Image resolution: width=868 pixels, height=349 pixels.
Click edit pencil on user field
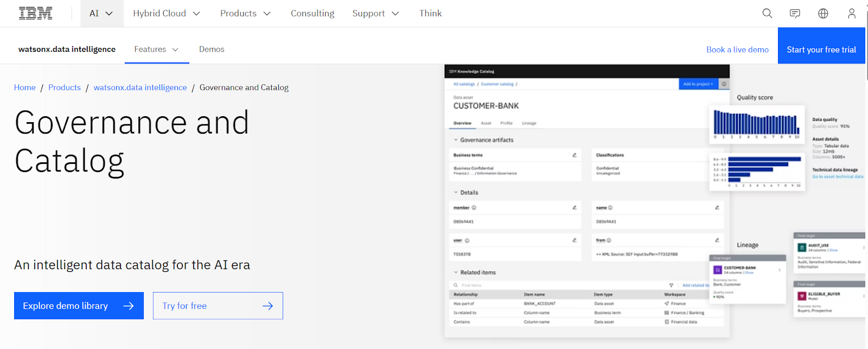(574, 240)
